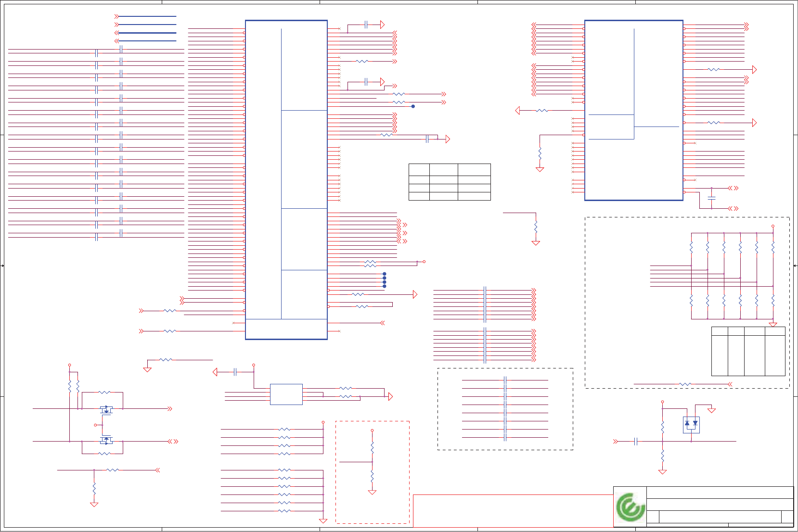This screenshot has height=532, width=798.
Task: Click ground symbol inside red dashed box
Action: 372,492
